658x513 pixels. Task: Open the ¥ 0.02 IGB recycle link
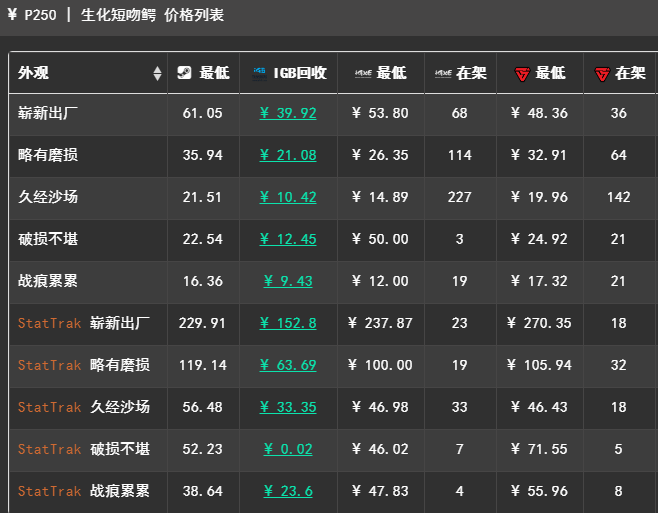coord(288,449)
